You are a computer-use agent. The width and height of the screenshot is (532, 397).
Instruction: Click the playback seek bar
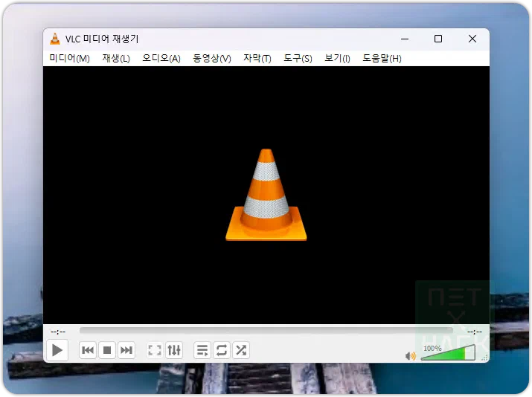click(266, 330)
